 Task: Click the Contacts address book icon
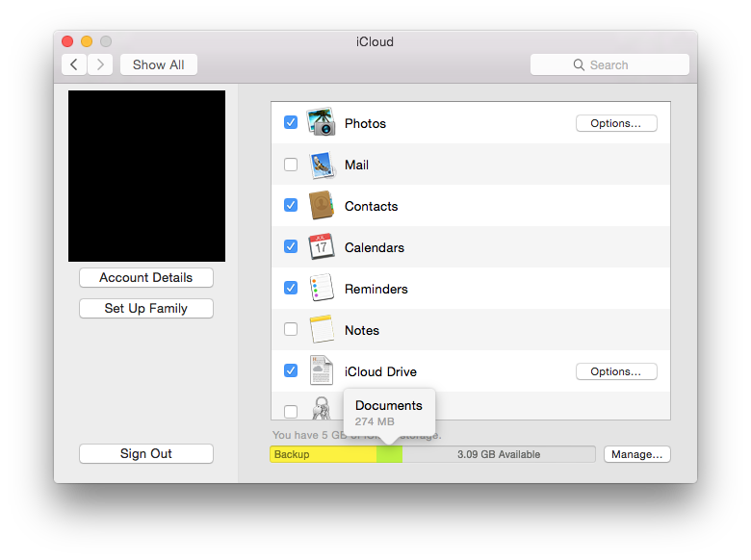point(321,205)
